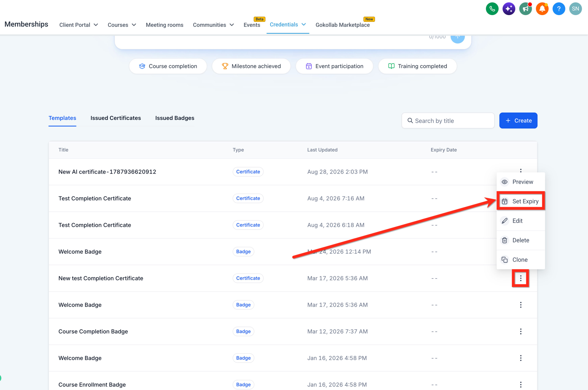Click Test Completion Certificate updated Aug 4 6:18 AM
This screenshot has height=390, width=588.
click(94, 225)
